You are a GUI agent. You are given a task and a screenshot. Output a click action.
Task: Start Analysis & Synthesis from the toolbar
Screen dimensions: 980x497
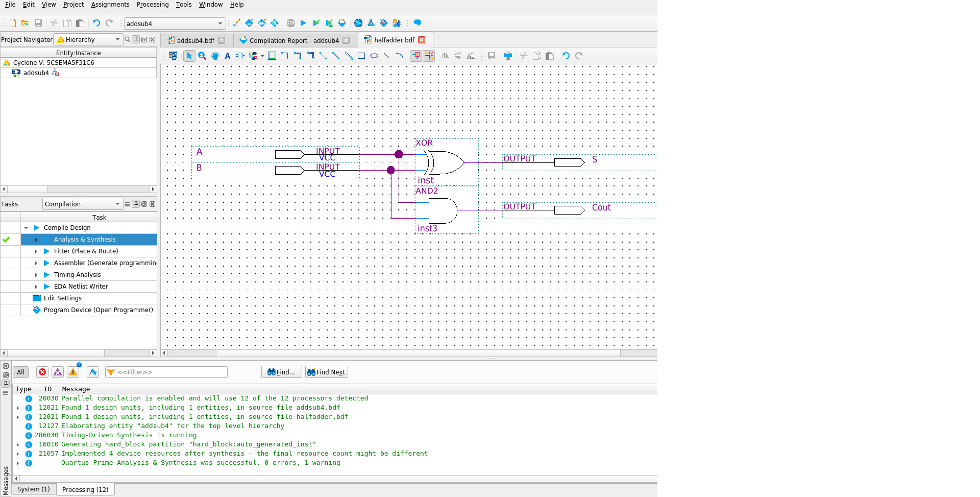pos(316,23)
